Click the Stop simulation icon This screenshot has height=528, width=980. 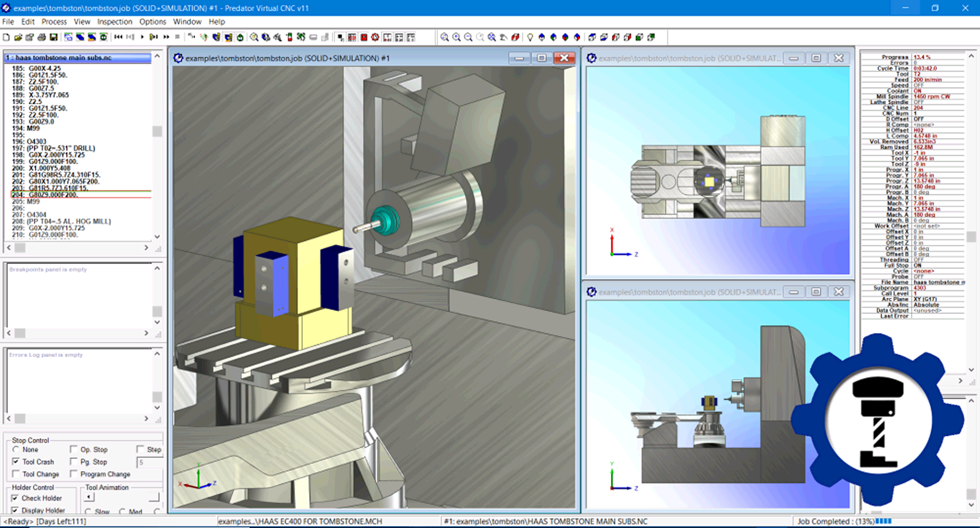(x=177, y=37)
